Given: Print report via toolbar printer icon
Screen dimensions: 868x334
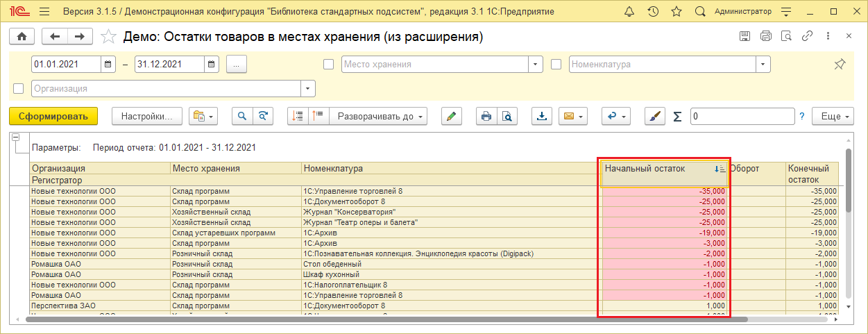Looking at the screenshot, I should click(x=487, y=116).
